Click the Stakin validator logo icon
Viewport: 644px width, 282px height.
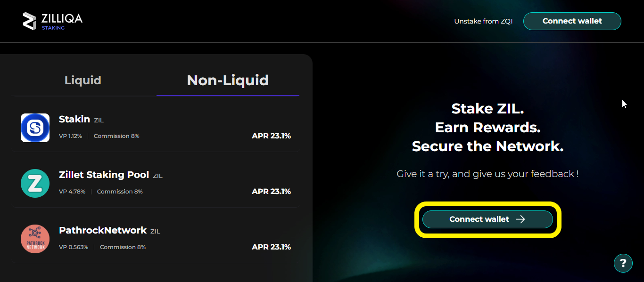pyautogui.click(x=35, y=128)
